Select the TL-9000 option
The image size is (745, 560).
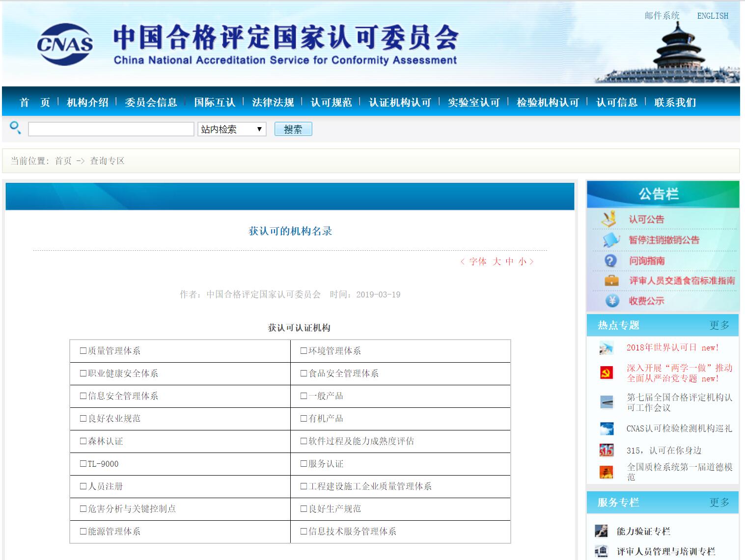[x=99, y=464]
